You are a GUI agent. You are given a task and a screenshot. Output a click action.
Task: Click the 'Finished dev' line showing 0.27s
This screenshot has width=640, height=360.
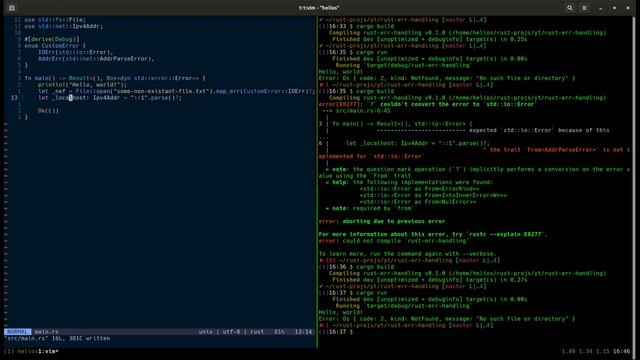(429, 280)
